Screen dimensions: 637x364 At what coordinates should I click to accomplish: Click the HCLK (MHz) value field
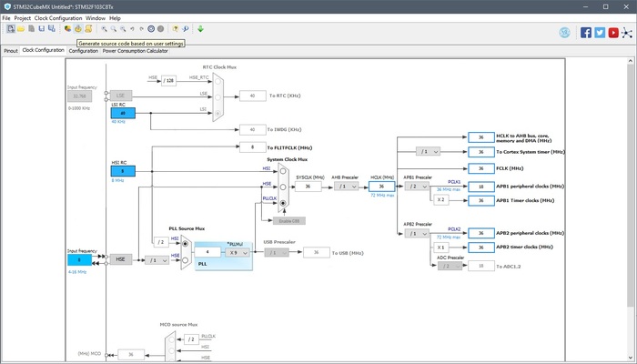tap(381, 187)
